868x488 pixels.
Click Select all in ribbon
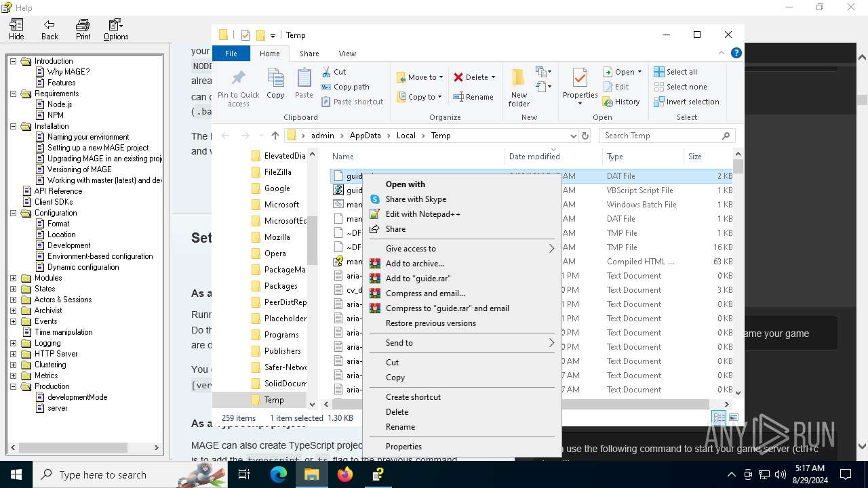coord(675,72)
